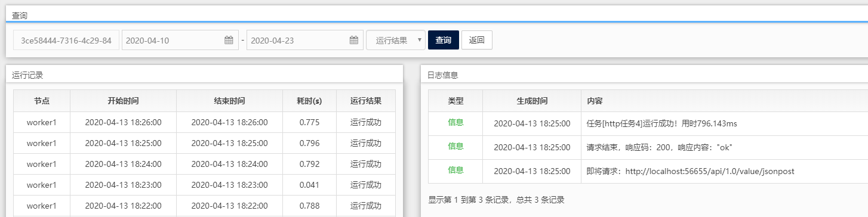
Task: Click duration value 0.792
Action: pos(310,164)
